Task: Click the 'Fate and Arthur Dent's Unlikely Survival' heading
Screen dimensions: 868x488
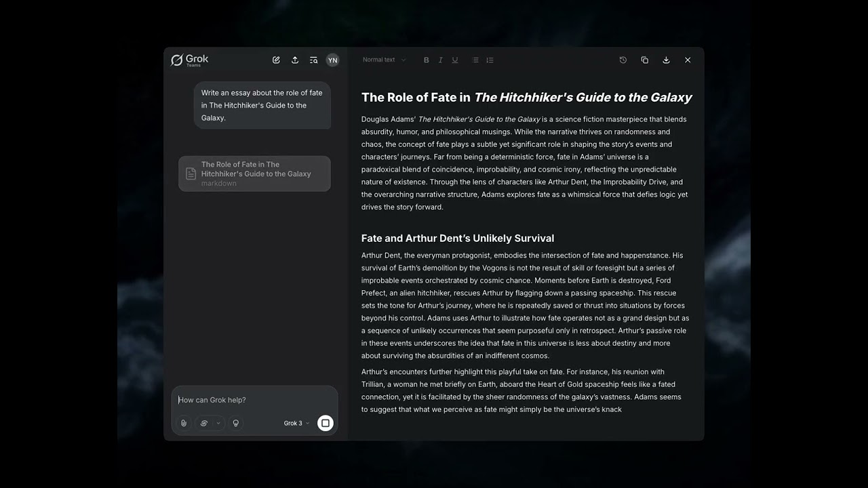Action: tap(458, 238)
